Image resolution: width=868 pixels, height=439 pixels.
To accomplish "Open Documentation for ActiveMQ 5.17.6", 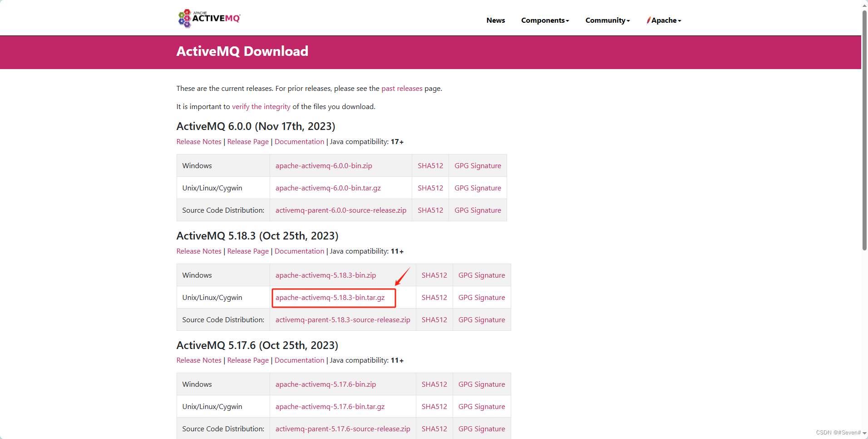I will 299,360.
